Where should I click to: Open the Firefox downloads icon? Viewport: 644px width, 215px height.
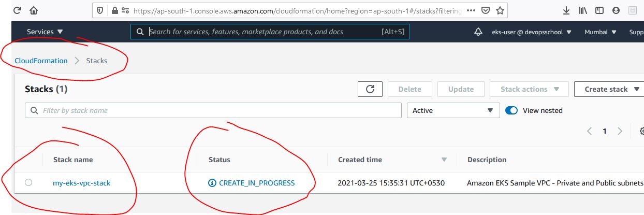pos(566,10)
